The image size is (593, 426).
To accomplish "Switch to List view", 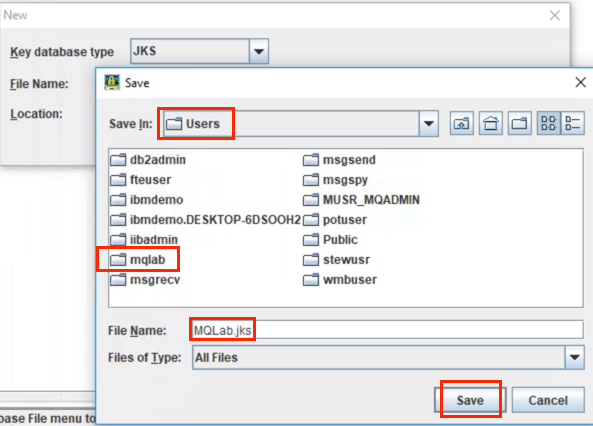I will click(x=549, y=123).
